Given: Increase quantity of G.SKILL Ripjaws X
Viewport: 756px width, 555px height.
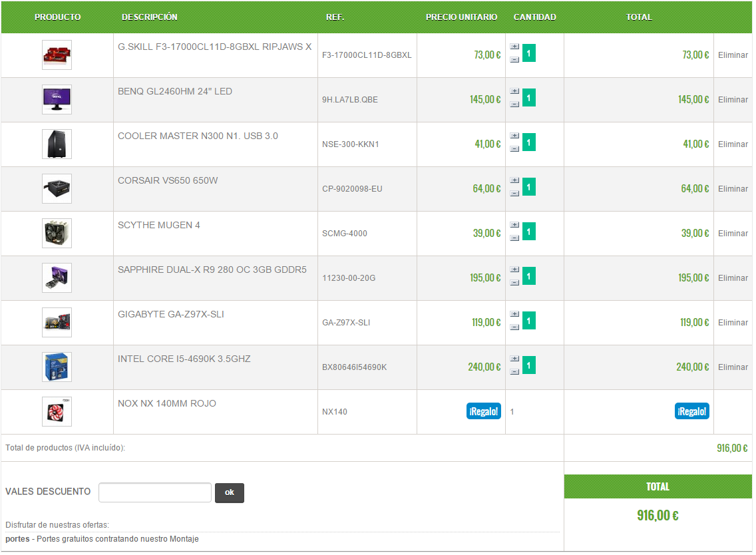Looking at the screenshot, I should 514,47.
